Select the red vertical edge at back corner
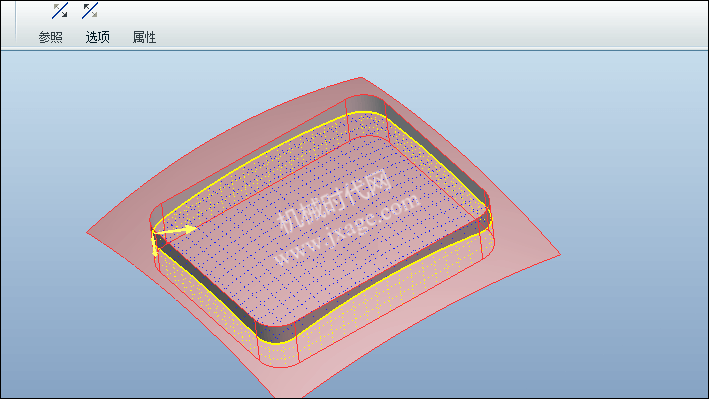 346,120
